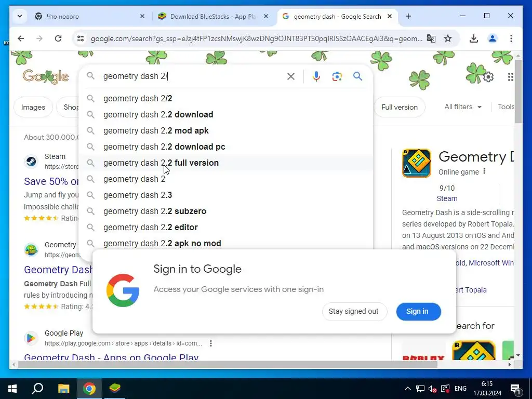Open the notification center icon
Viewport: 532px width, 399px height.
[x=515, y=390]
